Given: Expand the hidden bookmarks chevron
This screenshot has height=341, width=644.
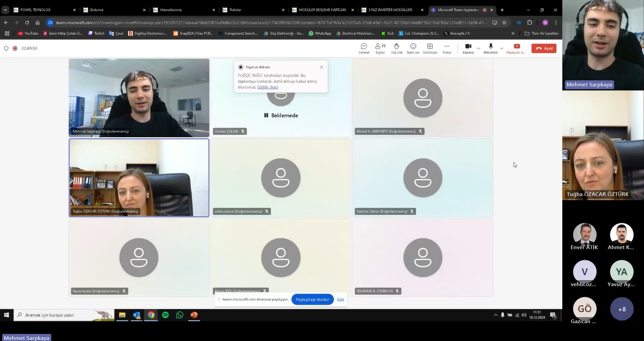Looking at the screenshot, I should click(x=513, y=33).
